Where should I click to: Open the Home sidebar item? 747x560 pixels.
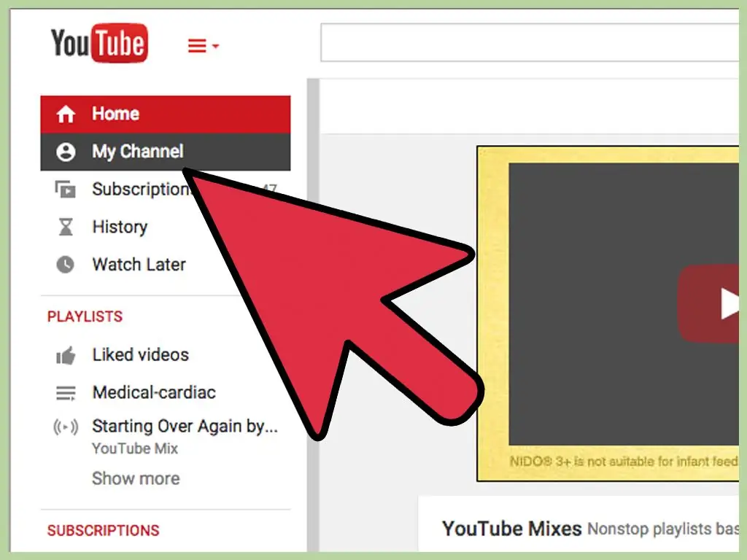[x=166, y=114]
